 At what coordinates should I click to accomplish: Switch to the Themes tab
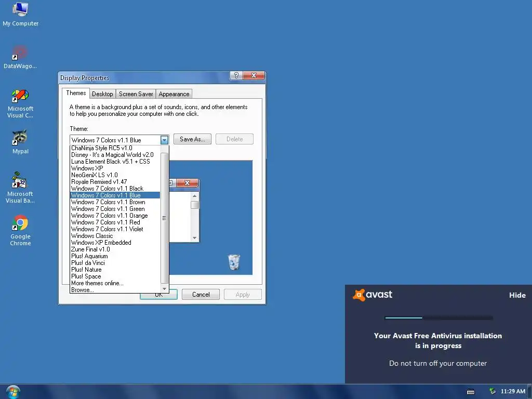click(x=76, y=93)
